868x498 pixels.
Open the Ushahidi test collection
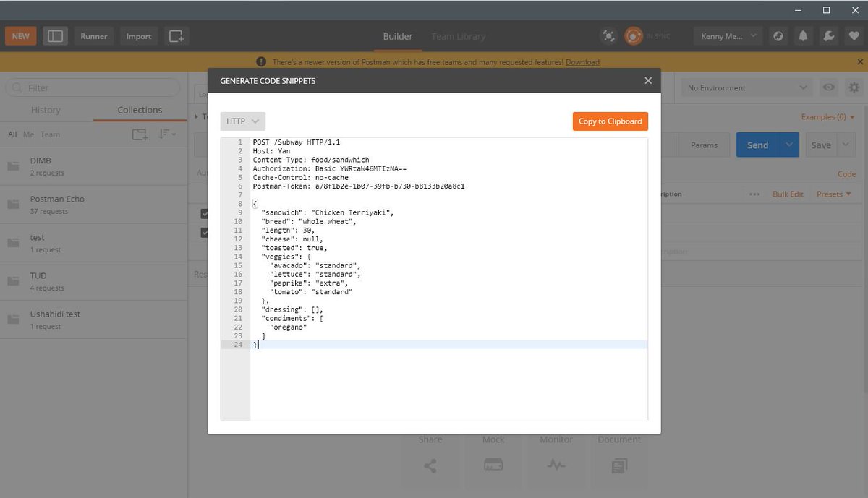[x=94, y=319]
